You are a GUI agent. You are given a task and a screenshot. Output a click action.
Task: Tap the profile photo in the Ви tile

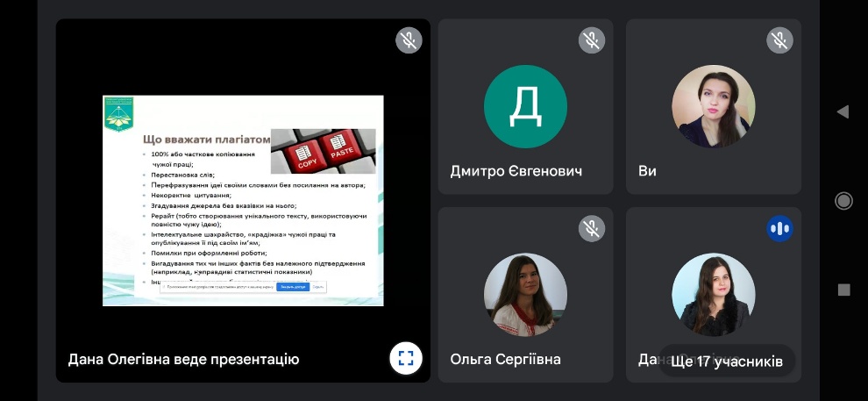point(714,106)
